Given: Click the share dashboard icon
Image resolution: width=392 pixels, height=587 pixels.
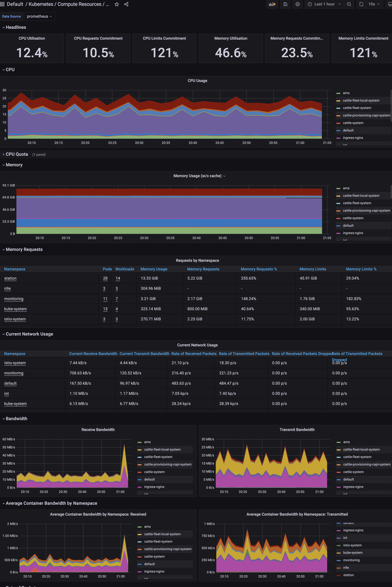Looking at the screenshot, I should pyautogui.click(x=126, y=4).
